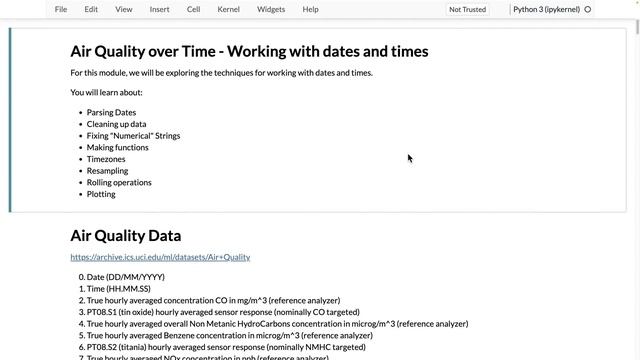
Task: Click the 'Benzene concentration' list entry
Action: tap(230, 336)
